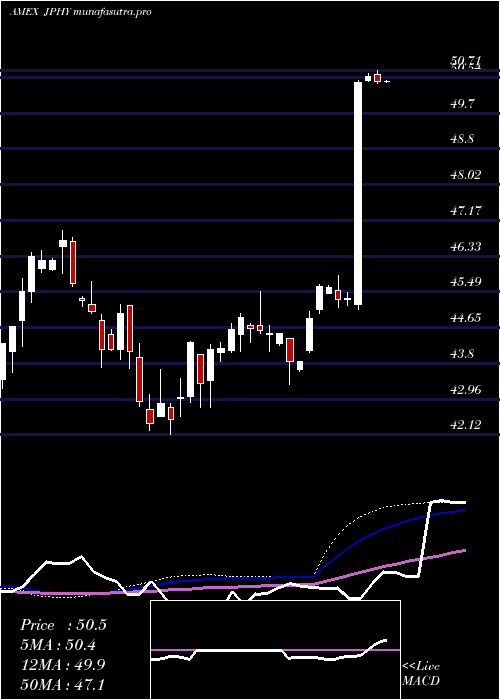Select the 43.8 price axis label
The height and width of the screenshot is (700, 500).
tap(463, 354)
